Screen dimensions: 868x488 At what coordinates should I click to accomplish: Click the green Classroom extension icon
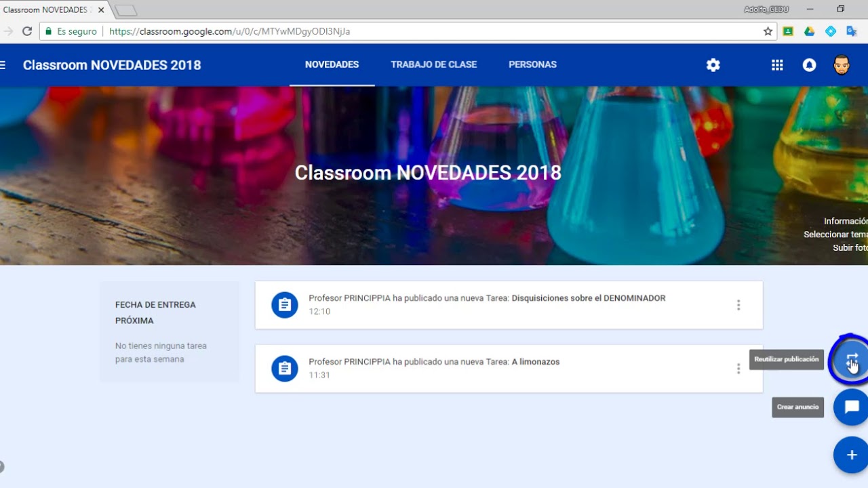[788, 31]
